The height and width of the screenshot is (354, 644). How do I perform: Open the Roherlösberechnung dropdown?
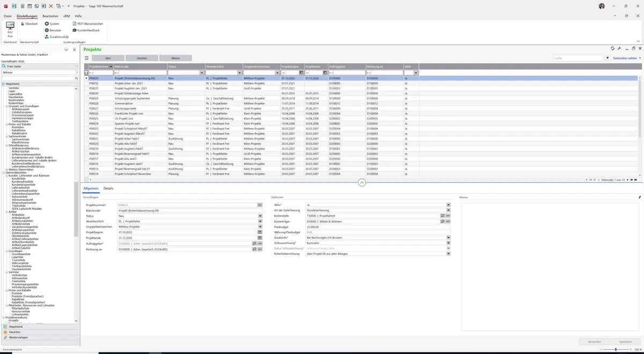click(x=448, y=254)
